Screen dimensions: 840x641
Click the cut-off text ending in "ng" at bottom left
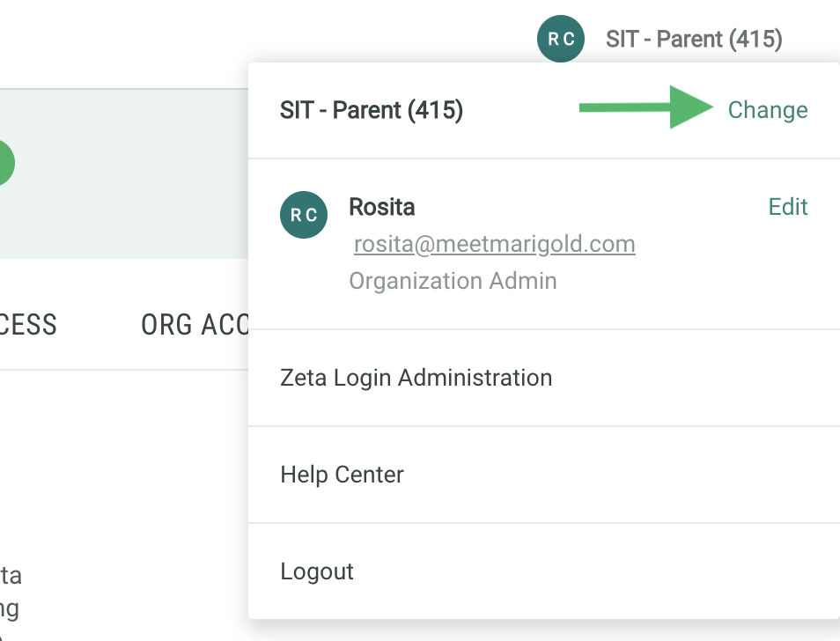10,608
